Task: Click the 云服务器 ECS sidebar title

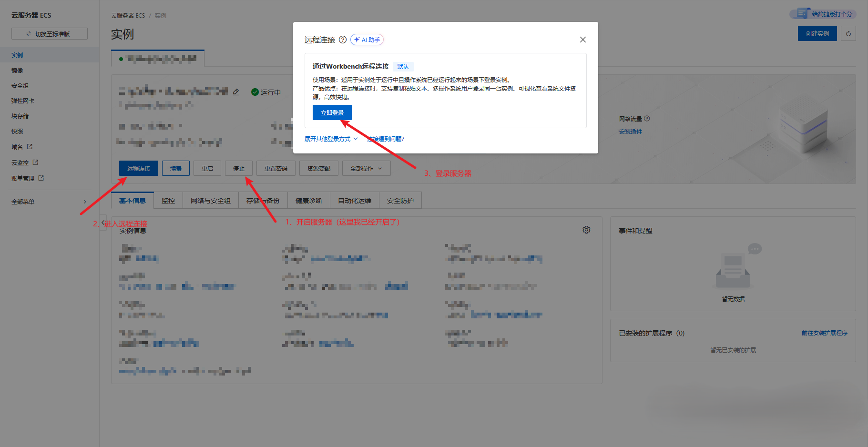Action: coord(31,15)
